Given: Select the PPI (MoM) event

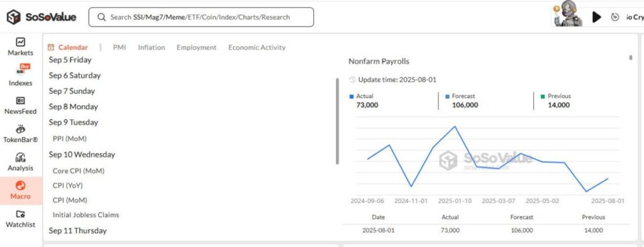Looking at the screenshot, I should coord(70,139).
